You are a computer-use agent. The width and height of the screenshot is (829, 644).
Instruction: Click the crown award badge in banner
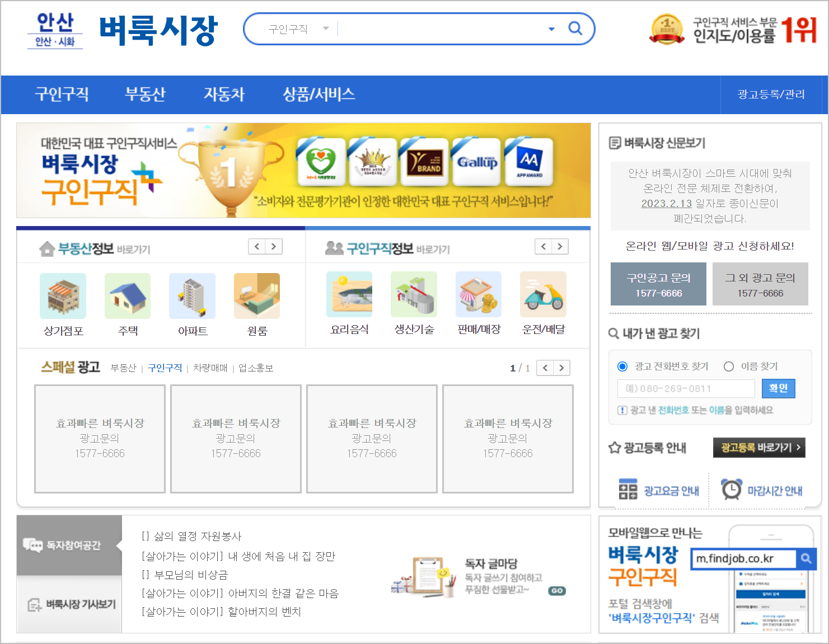pyautogui.click(x=373, y=162)
